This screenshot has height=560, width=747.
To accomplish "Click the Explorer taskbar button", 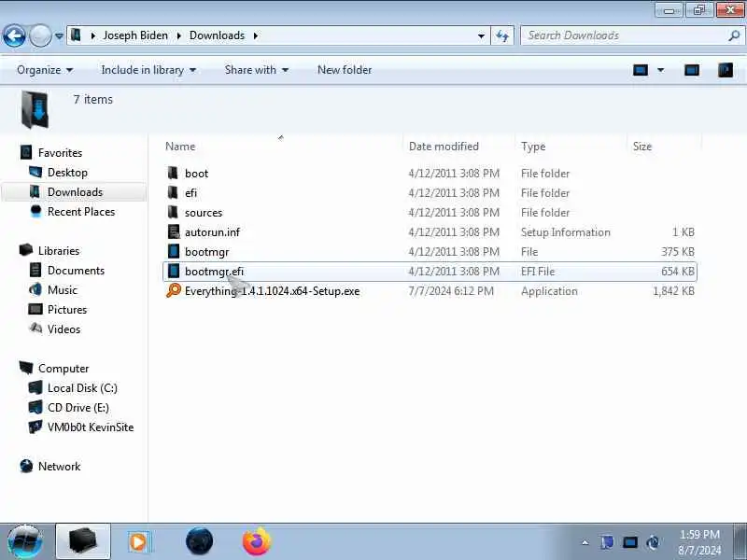I will tap(83, 541).
